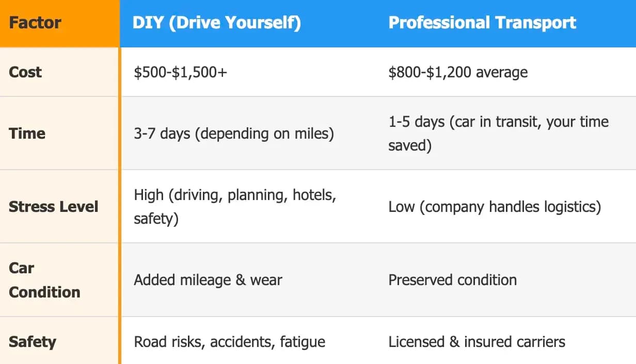Click the Licensed & insured carriers cell

pyautogui.click(x=476, y=341)
